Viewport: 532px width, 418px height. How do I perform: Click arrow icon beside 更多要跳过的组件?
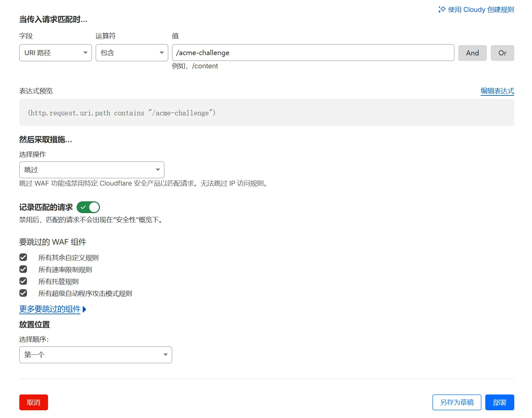point(84,309)
